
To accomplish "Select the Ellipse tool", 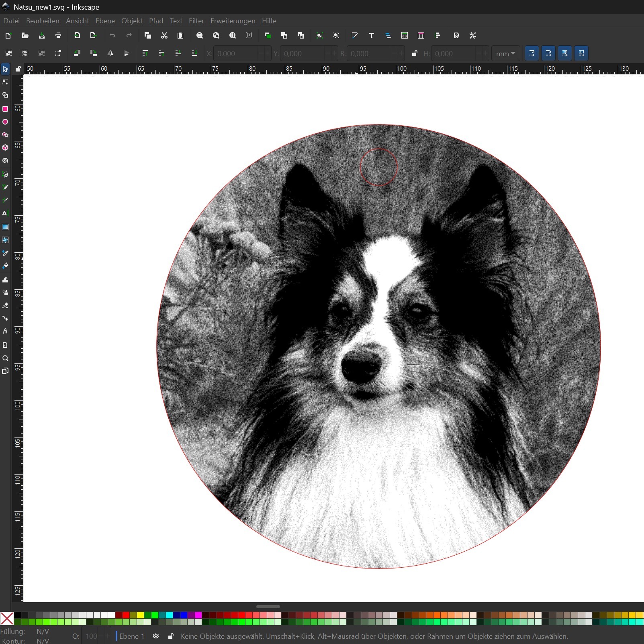I will coord(5,122).
